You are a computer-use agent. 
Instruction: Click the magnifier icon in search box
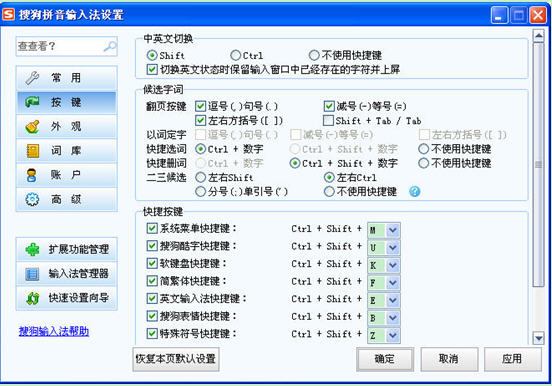[110, 46]
